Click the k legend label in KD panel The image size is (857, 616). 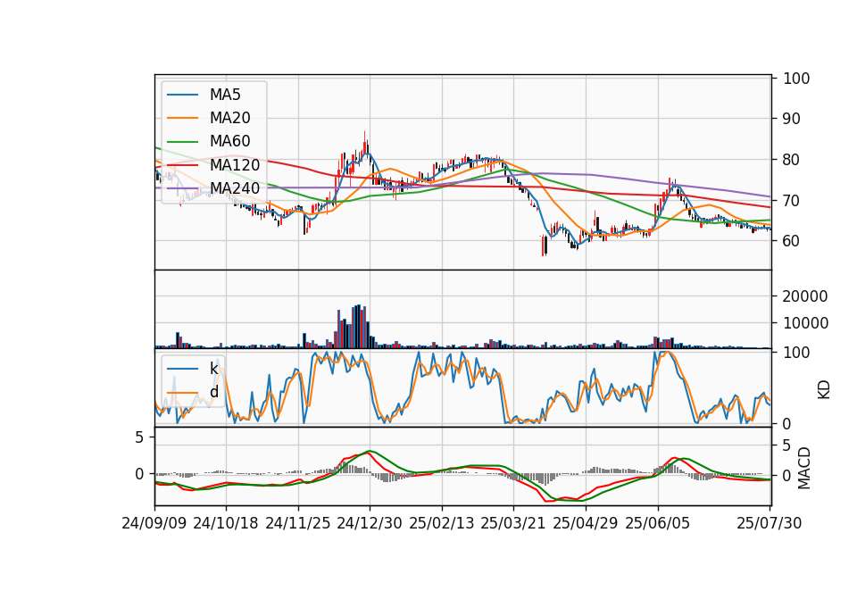point(213,369)
